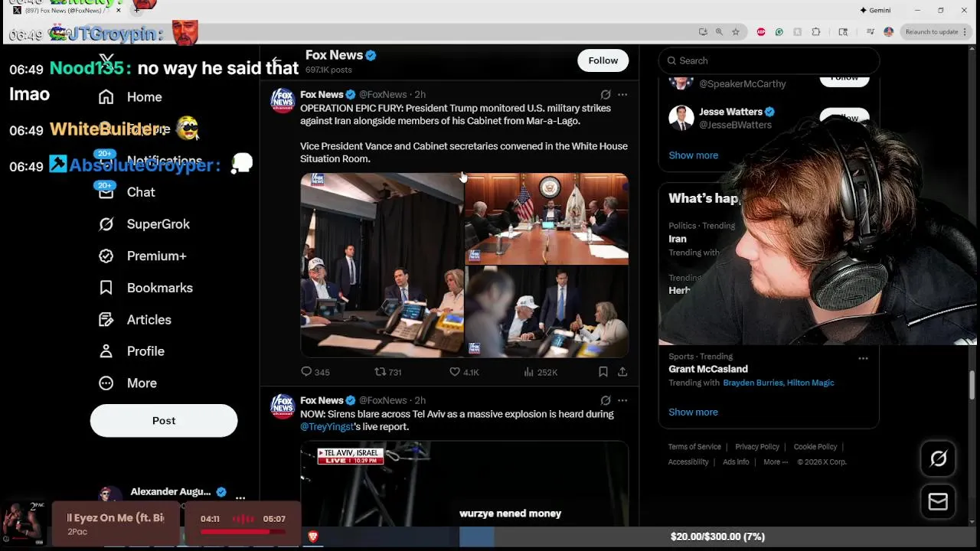The width and height of the screenshot is (980, 551).
Task: Reply to the post with 345 replies
Action: [315, 372]
